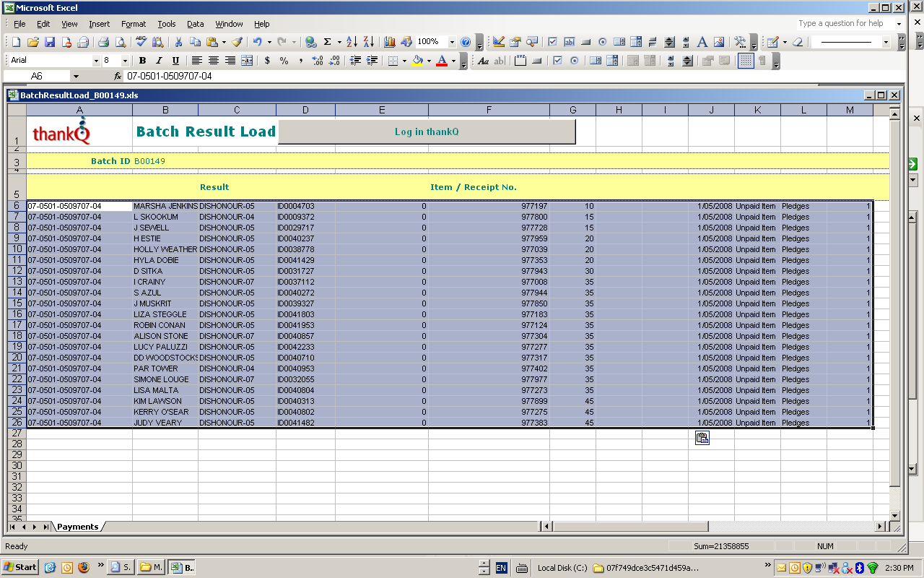The width and height of the screenshot is (924, 578).
Task: Cut the selection with the scissors icon
Action: 178,42
